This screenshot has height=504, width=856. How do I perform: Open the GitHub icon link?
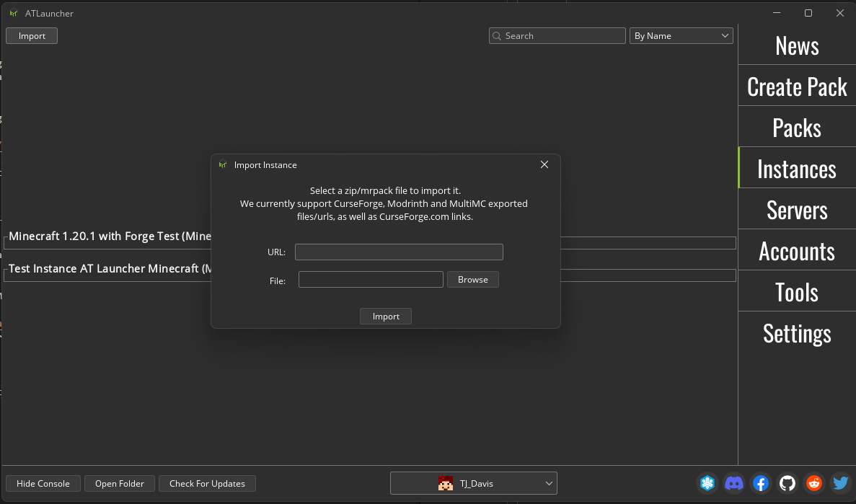click(787, 482)
